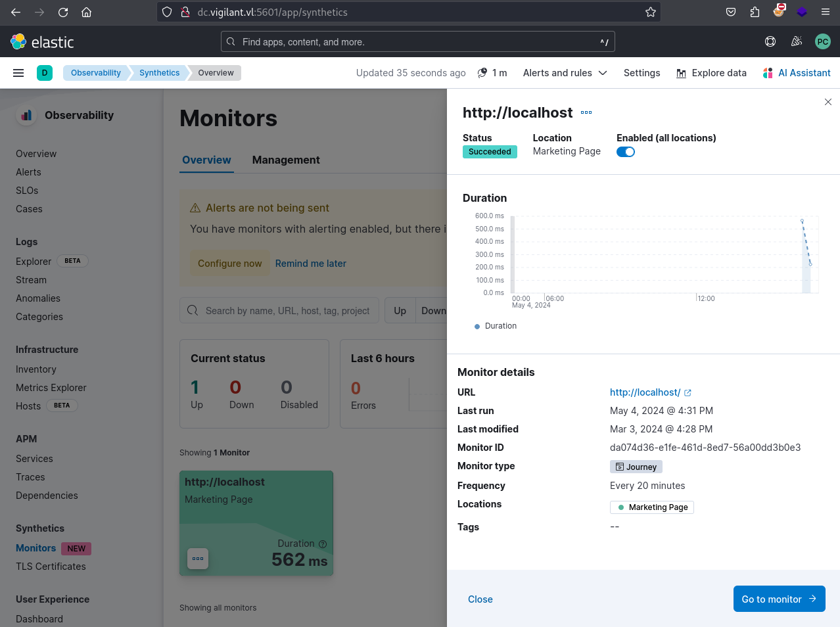Toggle the Duration series in chart legend
Image resolution: width=840 pixels, height=627 pixels.
coord(496,326)
